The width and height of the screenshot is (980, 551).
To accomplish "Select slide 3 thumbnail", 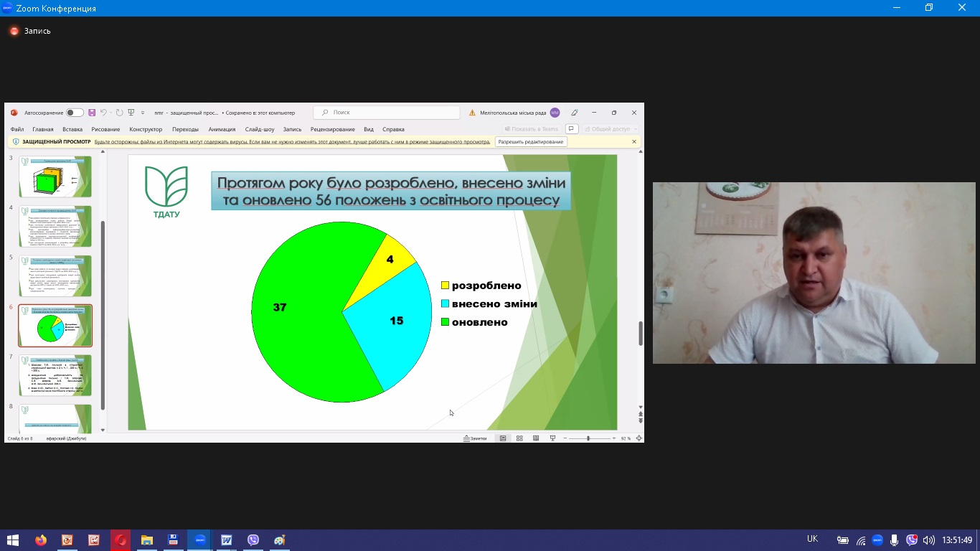I will [x=55, y=176].
